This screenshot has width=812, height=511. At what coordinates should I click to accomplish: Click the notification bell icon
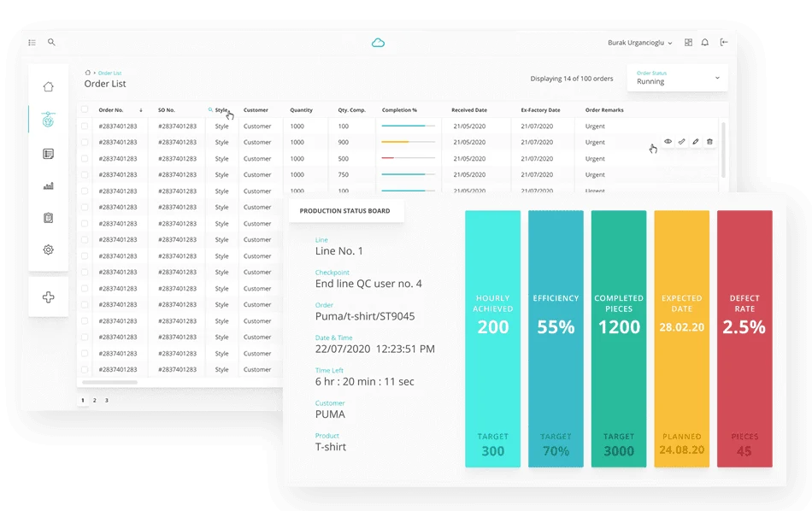[x=704, y=43]
